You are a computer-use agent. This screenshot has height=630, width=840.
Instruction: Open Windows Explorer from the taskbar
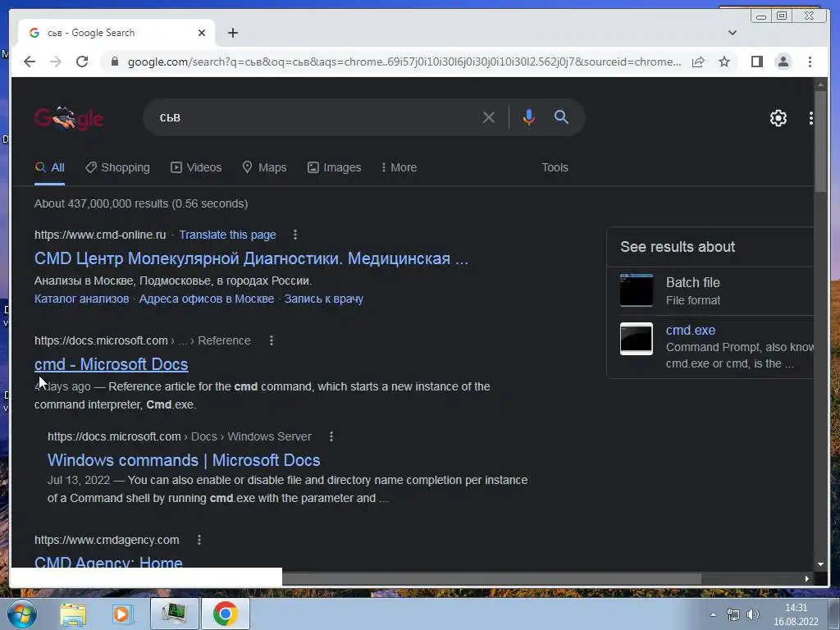(73, 614)
